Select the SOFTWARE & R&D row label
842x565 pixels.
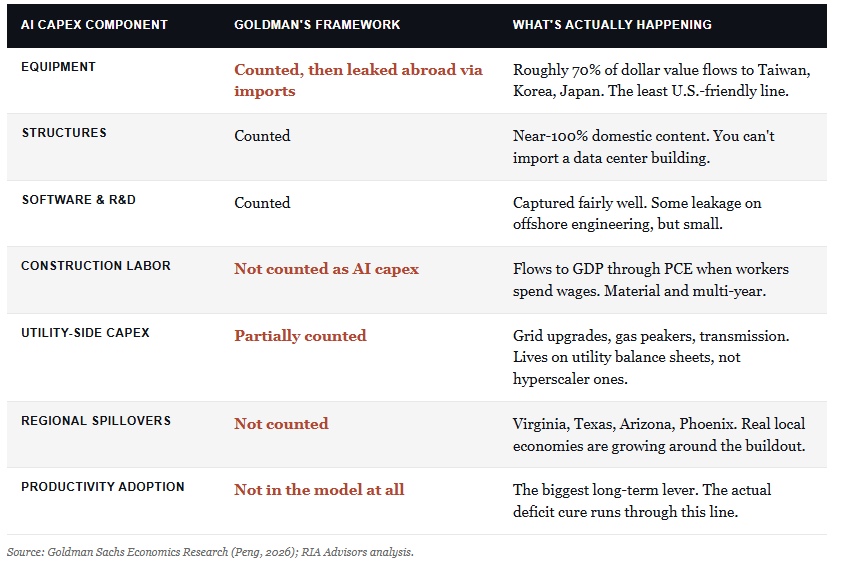pyautogui.click(x=78, y=200)
